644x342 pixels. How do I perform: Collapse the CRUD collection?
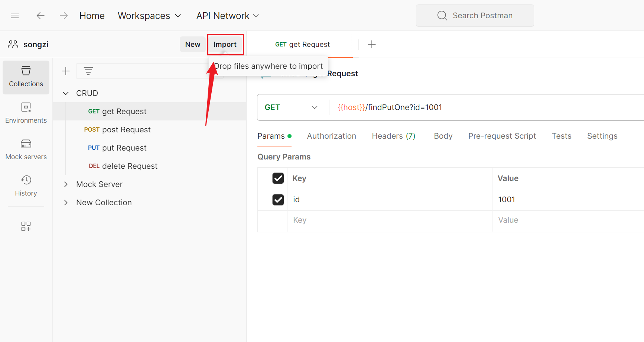(x=66, y=93)
